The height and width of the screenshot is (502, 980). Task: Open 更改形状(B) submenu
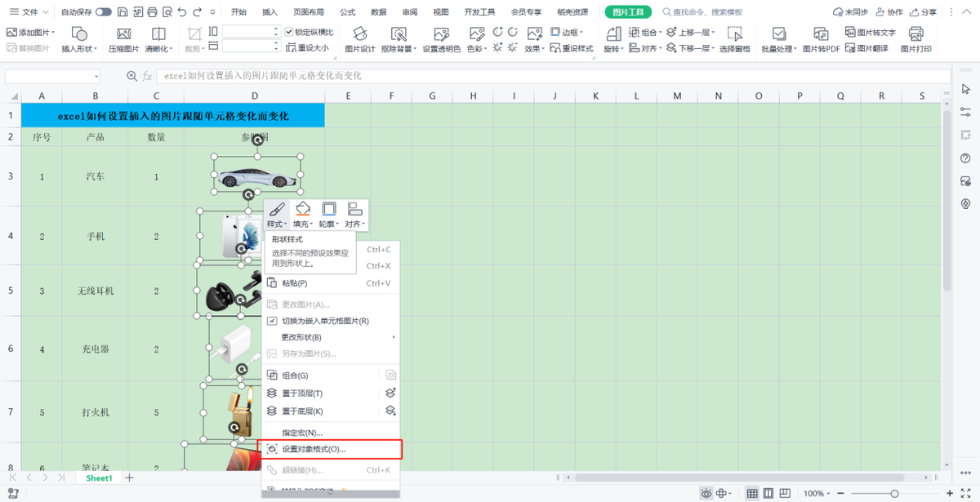[x=330, y=337]
